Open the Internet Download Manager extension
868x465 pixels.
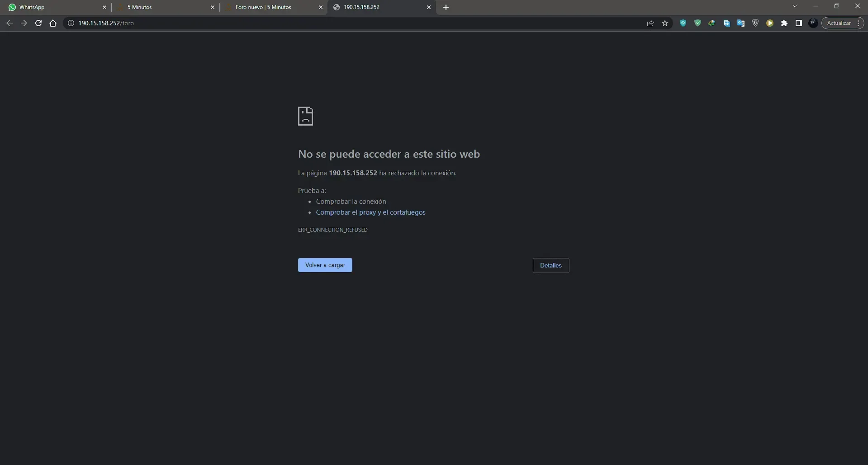tap(712, 23)
